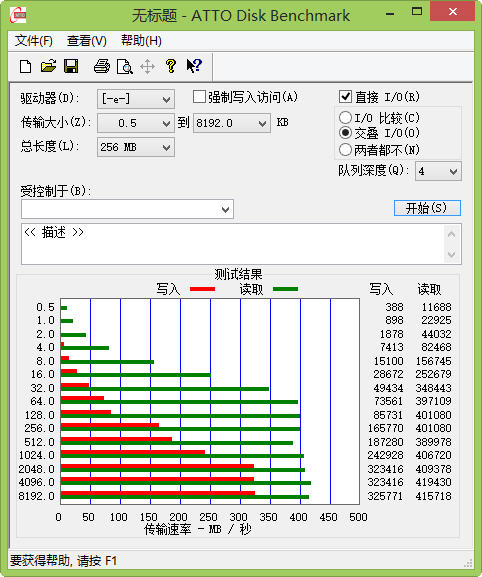Select I/O 比较(C) radio button
This screenshot has height=577, width=482.
click(345, 117)
